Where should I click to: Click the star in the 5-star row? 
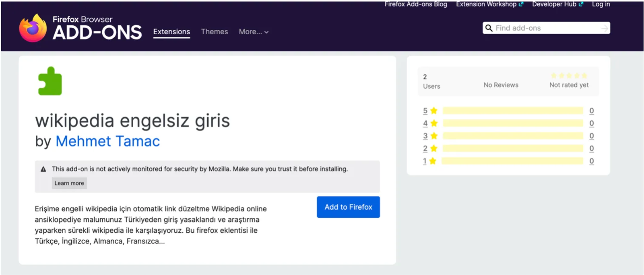pyautogui.click(x=433, y=110)
